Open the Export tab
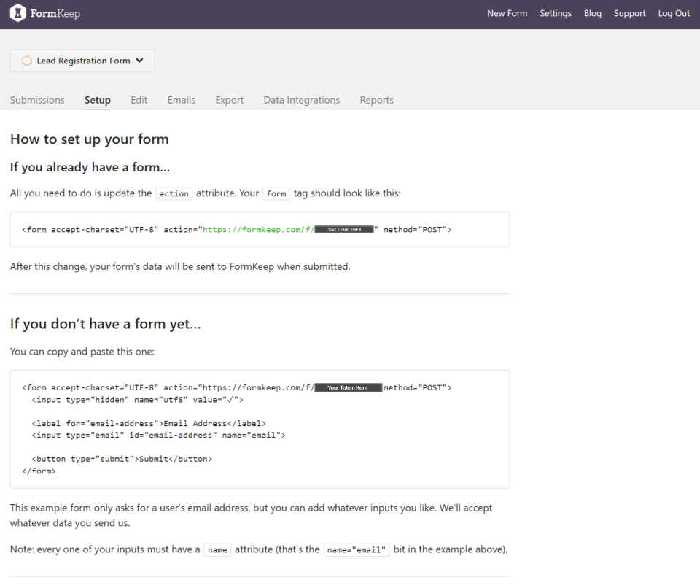 [230, 100]
